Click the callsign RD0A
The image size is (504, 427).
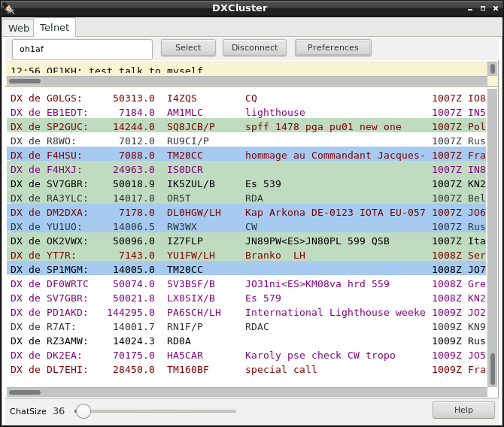pyautogui.click(x=179, y=341)
